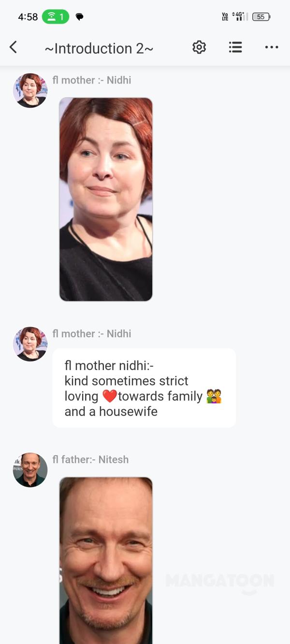
Task: Tap the battery indicator showing 55
Action: click(261, 16)
